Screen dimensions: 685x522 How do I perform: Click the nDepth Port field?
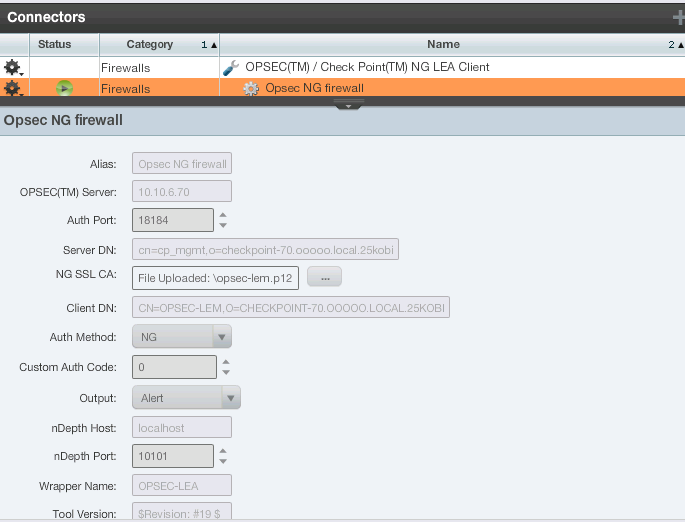coord(173,456)
